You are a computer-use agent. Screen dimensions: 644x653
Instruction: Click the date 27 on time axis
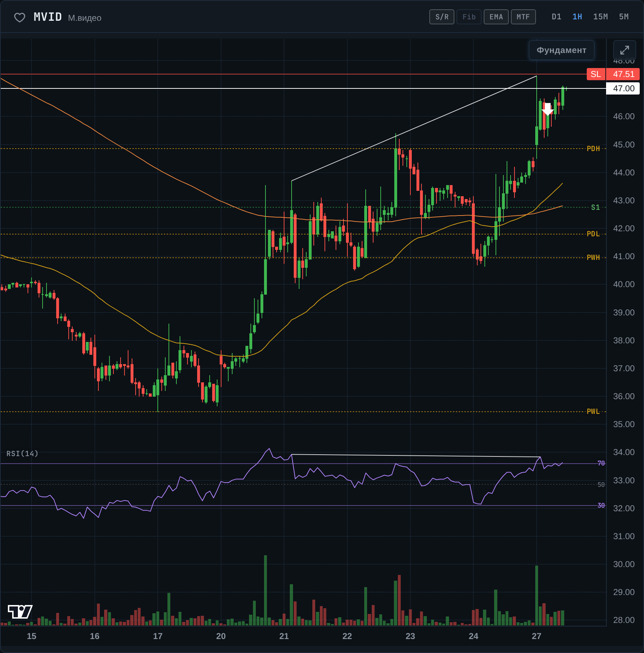[x=537, y=636]
